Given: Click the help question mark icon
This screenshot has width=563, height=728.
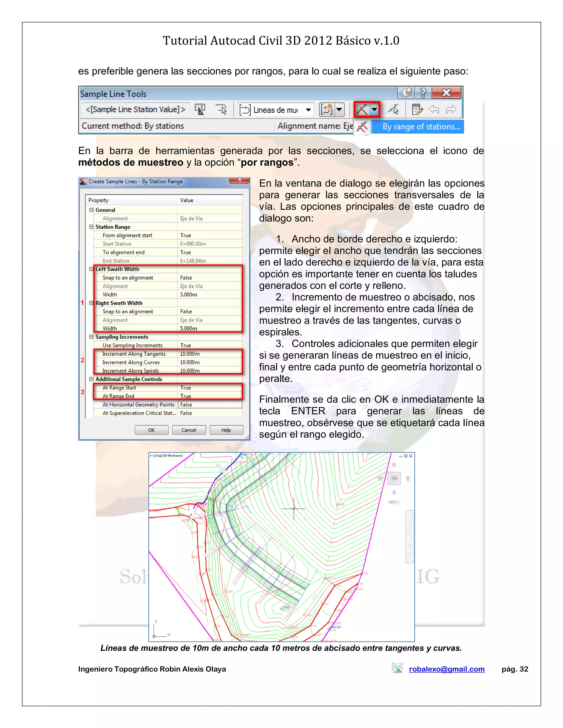Looking at the screenshot, I should point(423,93).
